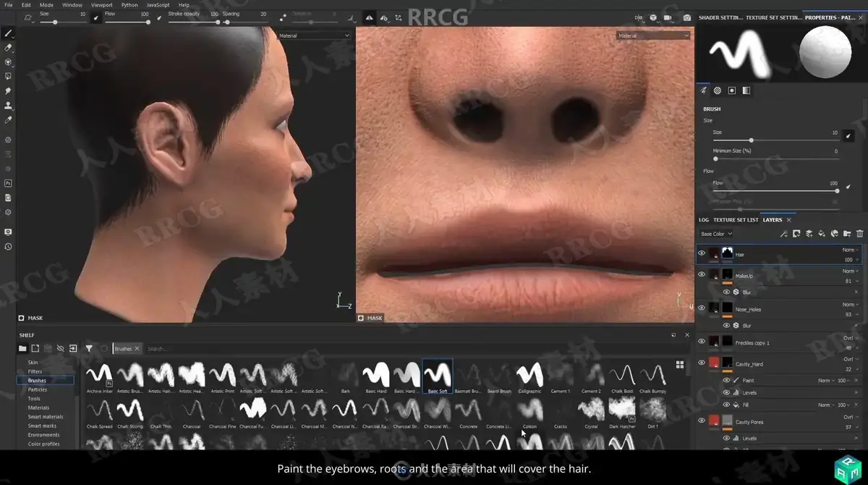Hide the Nose_Holes layer
Image resolution: width=868 pixels, height=485 pixels.
coord(702,308)
